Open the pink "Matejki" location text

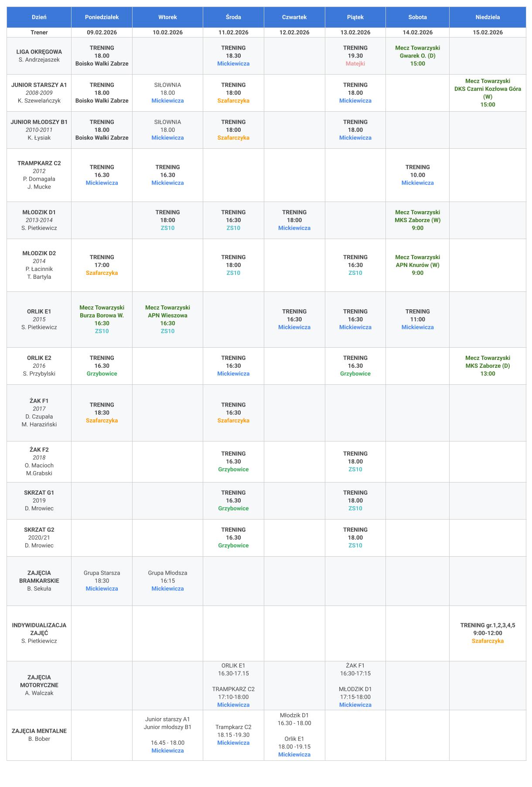pos(355,64)
